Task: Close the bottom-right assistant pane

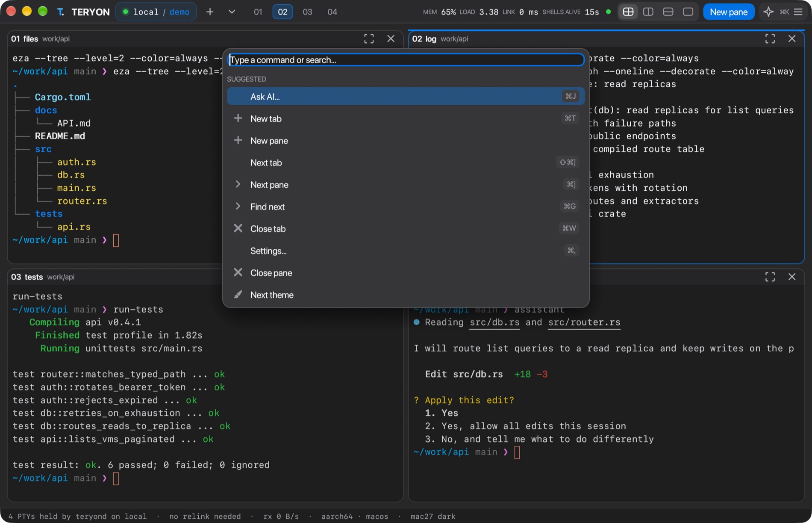Action: (x=792, y=277)
